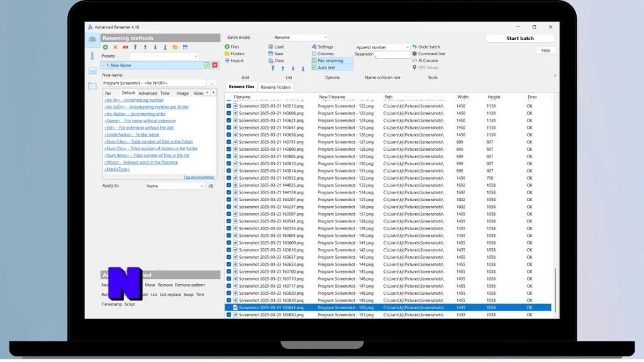Viewport: 644px width, 362px height.
Task: Open the image preview sidebar icon
Action: tap(92, 71)
